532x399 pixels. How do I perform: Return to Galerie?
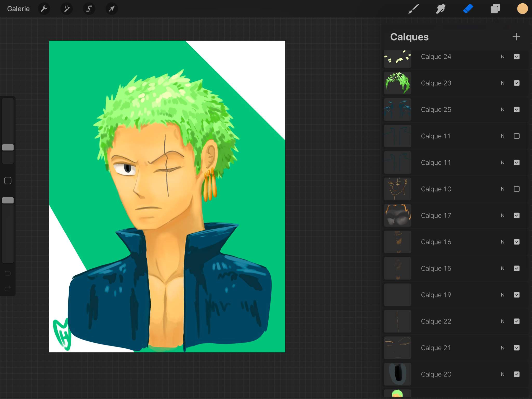coord(18,9)
